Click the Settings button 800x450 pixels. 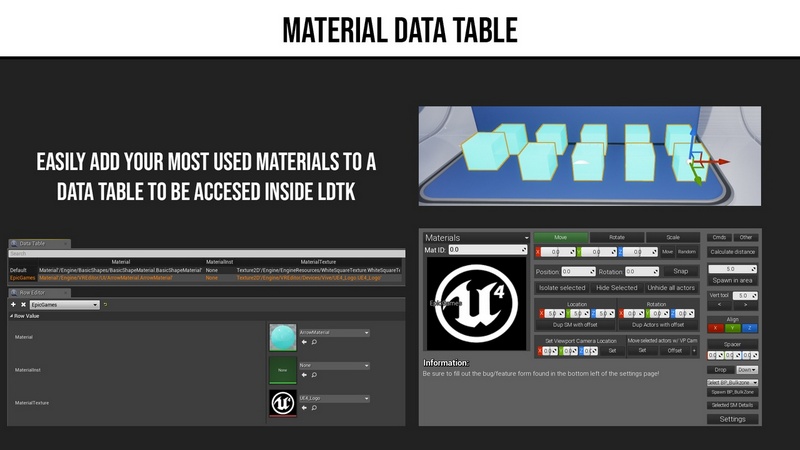tap(732, 419)
